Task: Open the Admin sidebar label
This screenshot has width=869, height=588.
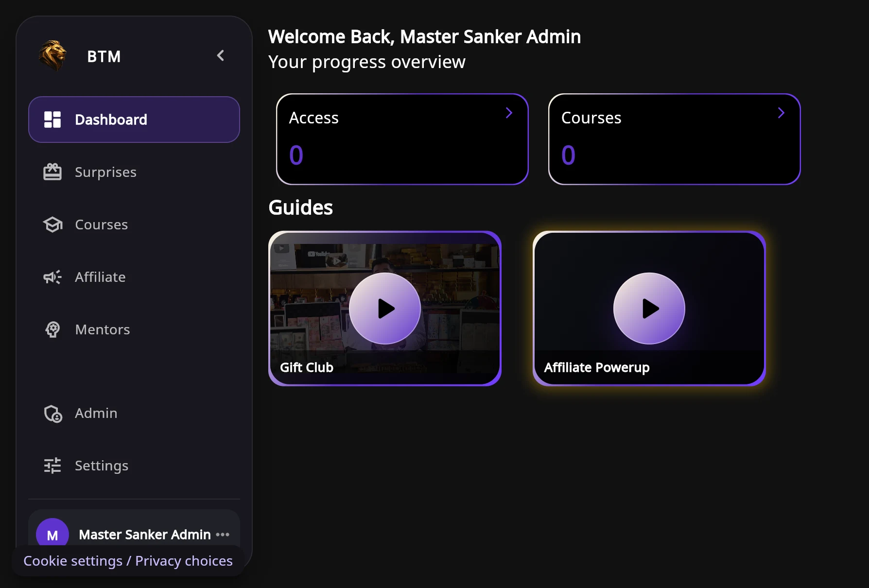Action: click(x=96, y=413)
